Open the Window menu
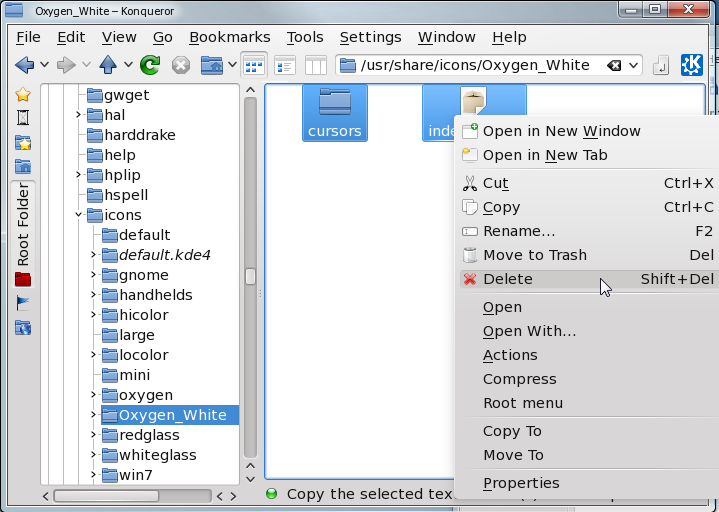This screenshot has width=719, height=512. pos(447,37)
